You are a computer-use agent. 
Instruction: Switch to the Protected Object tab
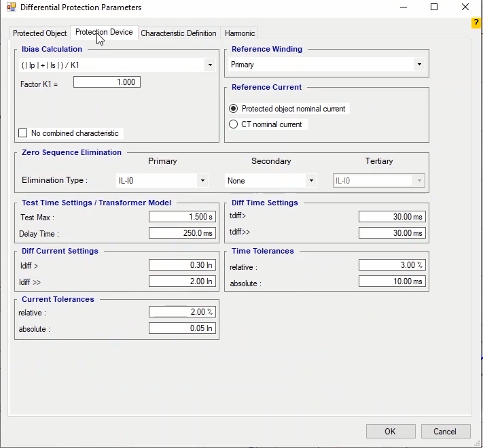point(40,33)
